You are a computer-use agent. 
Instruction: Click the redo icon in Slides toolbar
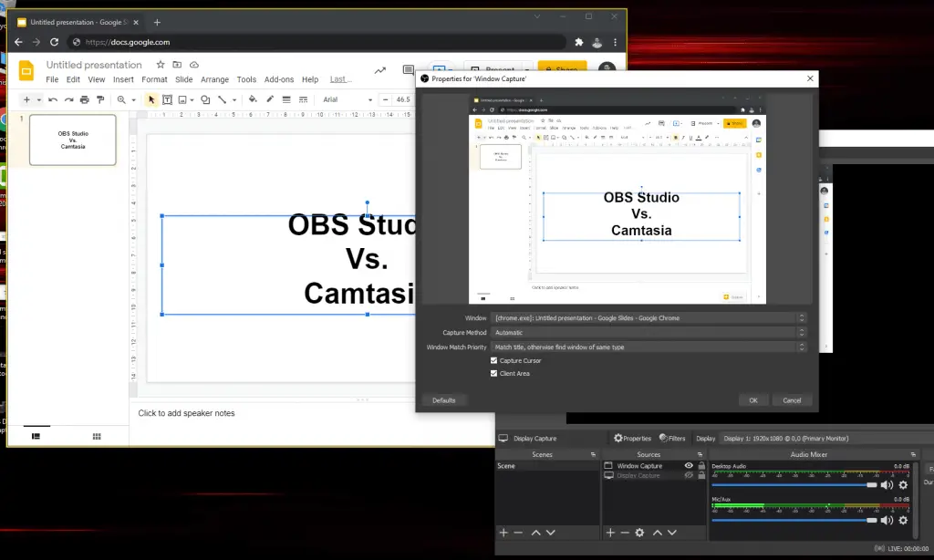tap(68, 99)
